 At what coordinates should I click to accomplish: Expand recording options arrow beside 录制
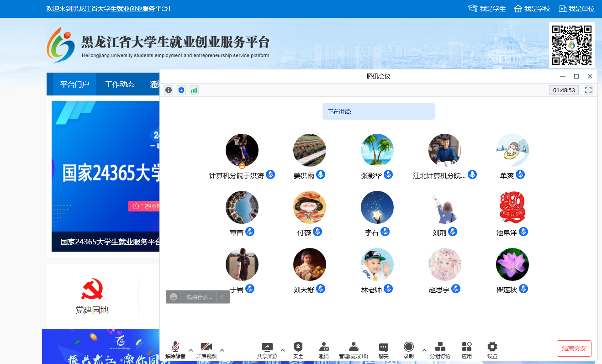(424, 350)
